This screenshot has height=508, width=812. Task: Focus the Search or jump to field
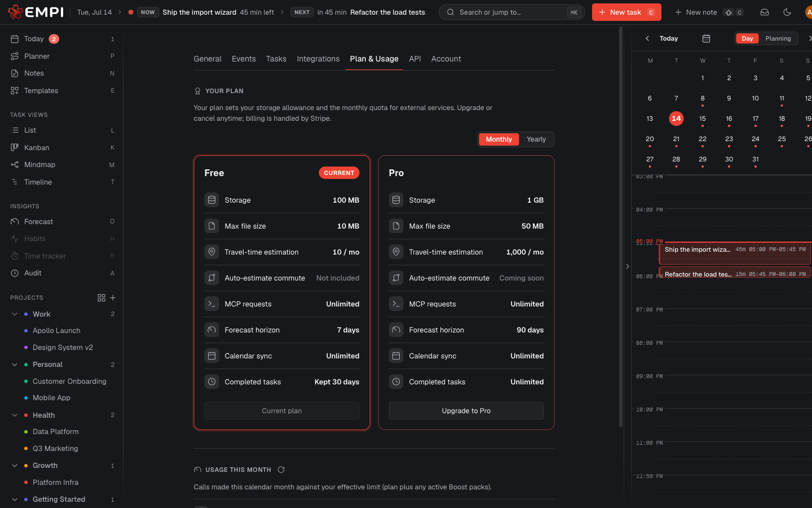click(x=512, y=12)
